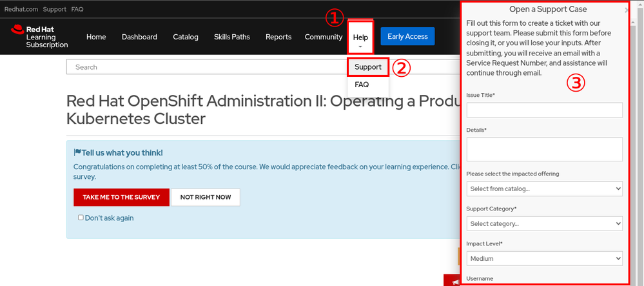Viewport: 644px width, 286px height.
Task: Expand the Help menu caret
Action: (360, 47)
